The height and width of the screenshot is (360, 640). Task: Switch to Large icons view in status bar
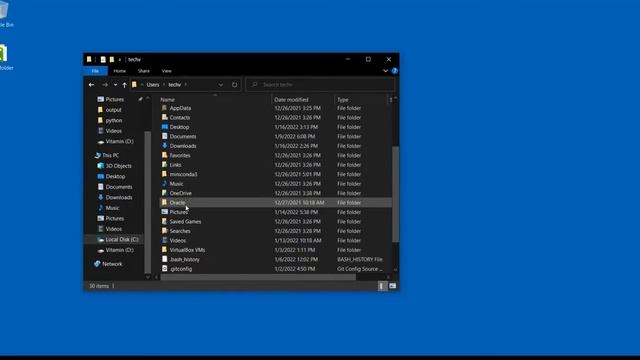[392, 286]
